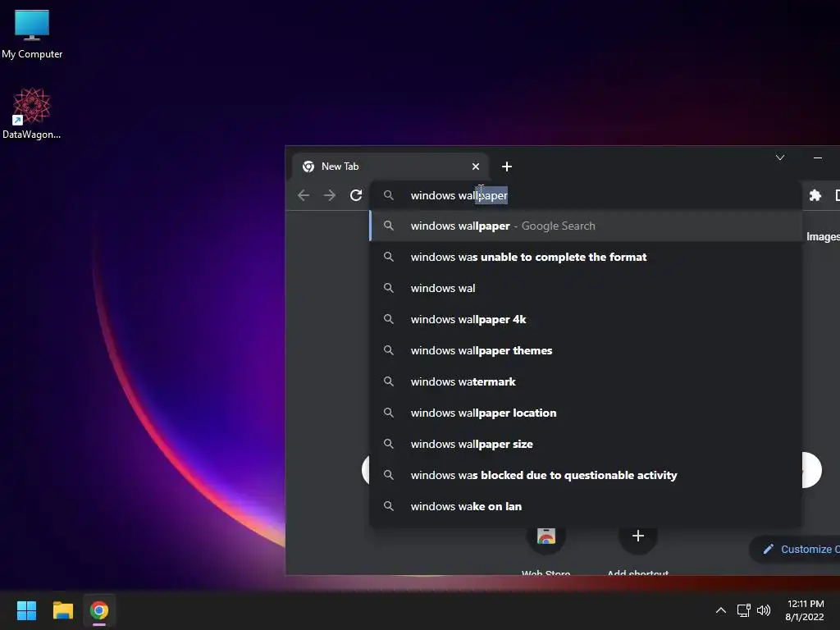840x630 pixels.
Task: Choose 'windows was unable to complete the format'
Action: click(586, 257)
